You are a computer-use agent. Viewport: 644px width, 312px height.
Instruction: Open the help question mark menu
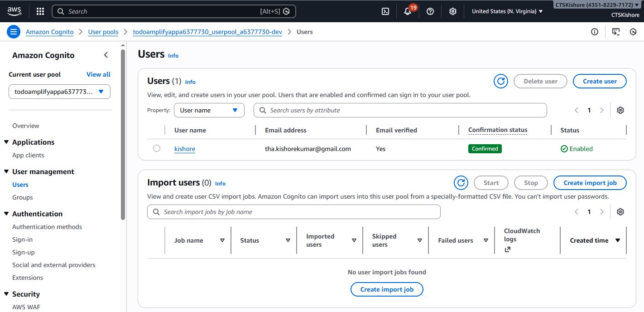[x=430, y=11]
